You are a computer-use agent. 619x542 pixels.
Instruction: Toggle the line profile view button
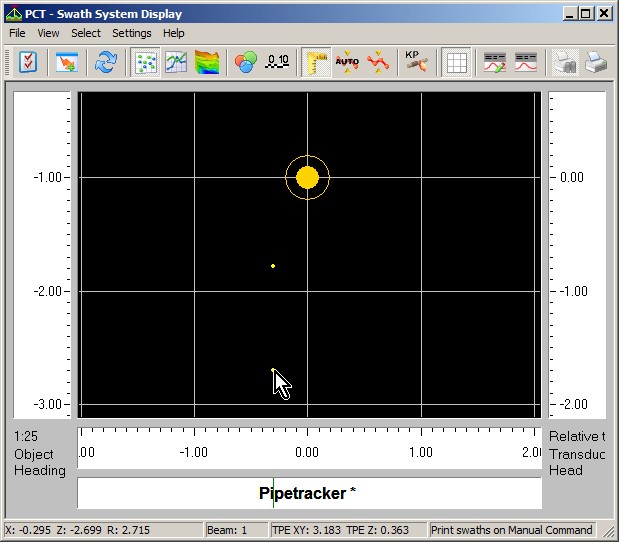coord(176,63)
